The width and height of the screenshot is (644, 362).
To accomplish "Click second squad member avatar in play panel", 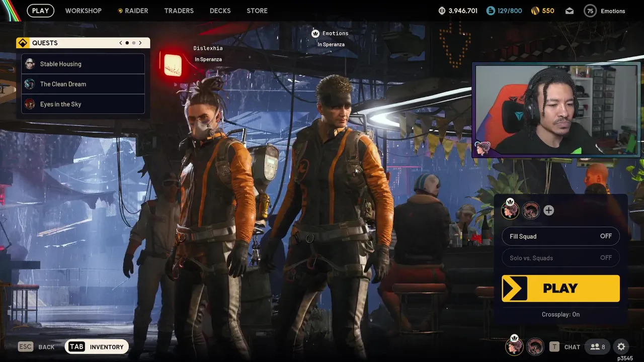I will tap(531, 211).
